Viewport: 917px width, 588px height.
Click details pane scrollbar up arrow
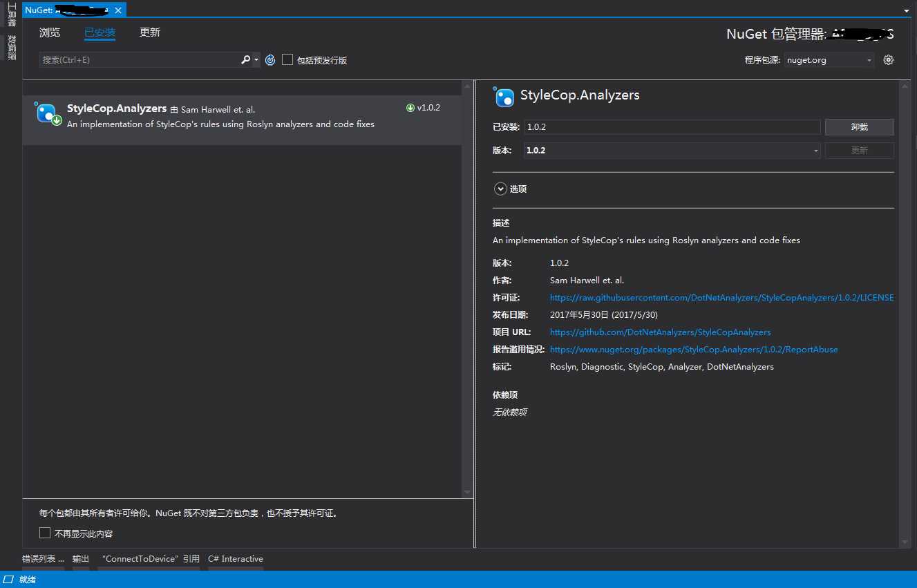905,87
